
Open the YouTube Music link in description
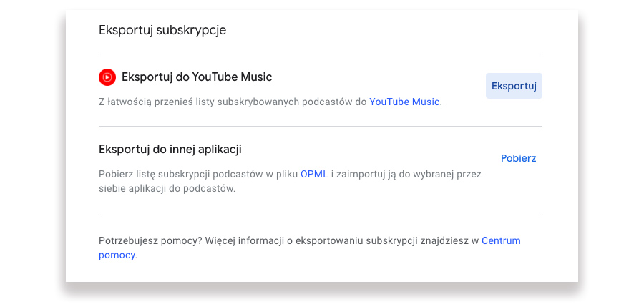click(x=404, y=102)
